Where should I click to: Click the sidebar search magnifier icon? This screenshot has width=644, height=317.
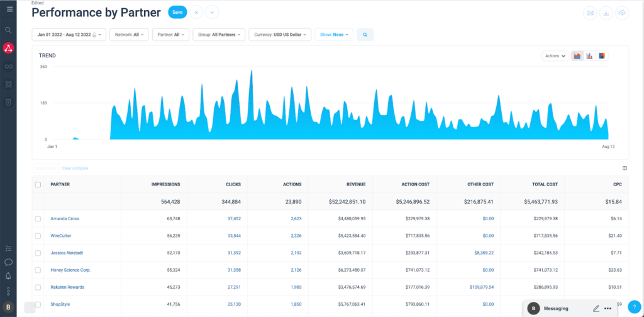tap(9, 30)
